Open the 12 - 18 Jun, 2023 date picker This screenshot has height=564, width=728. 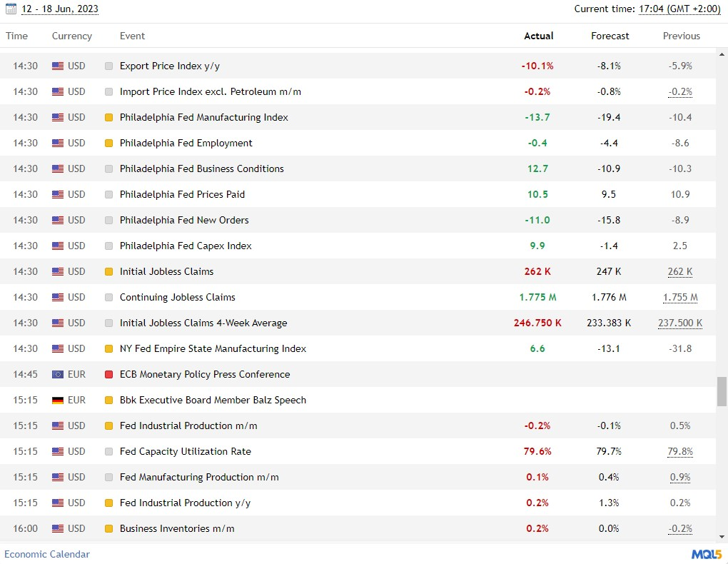60,9
